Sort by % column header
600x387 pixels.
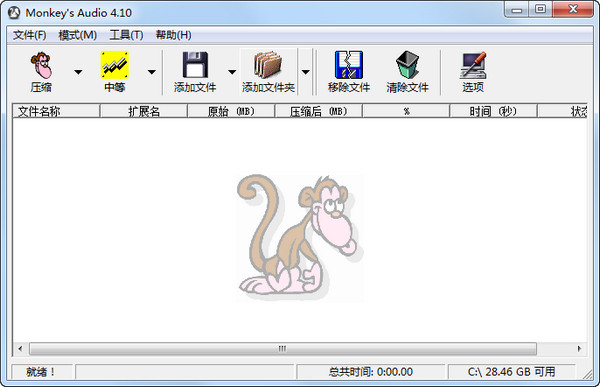click(406, 111)
